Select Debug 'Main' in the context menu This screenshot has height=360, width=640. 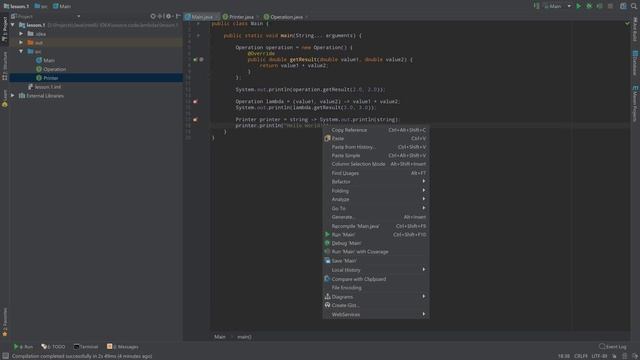376,243
